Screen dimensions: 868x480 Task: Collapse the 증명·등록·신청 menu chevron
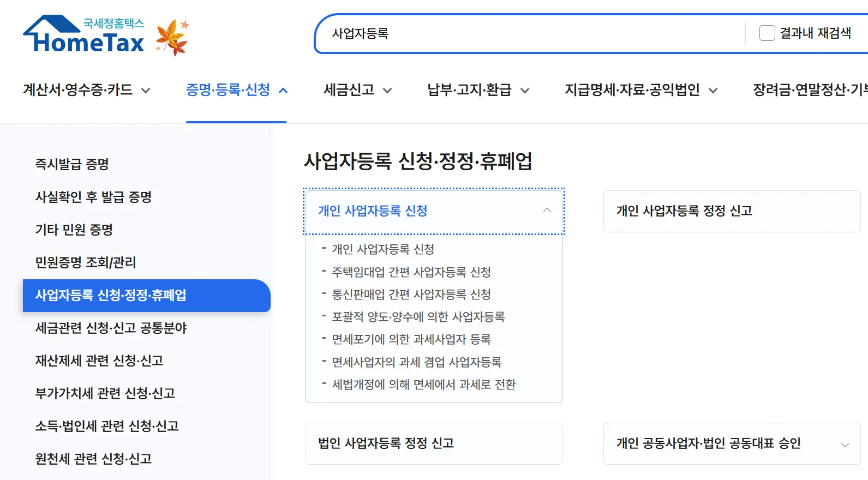click(x=283, y=90)
